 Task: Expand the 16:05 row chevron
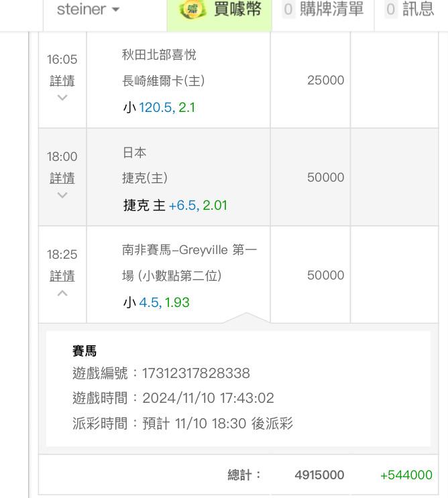62,98
